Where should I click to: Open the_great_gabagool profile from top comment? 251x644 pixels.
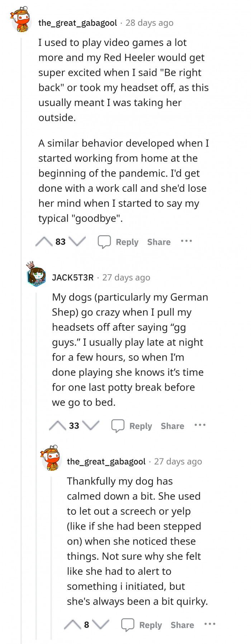point(77,23)
